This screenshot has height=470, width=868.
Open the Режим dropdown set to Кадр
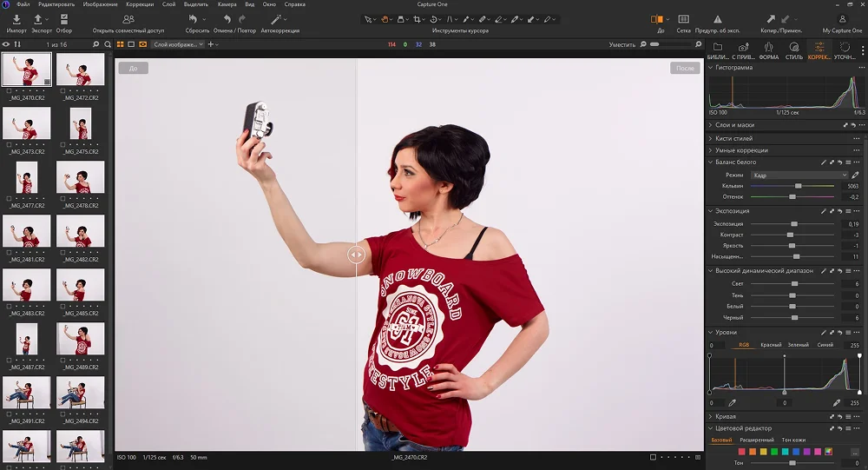click(x=799, y=175)
